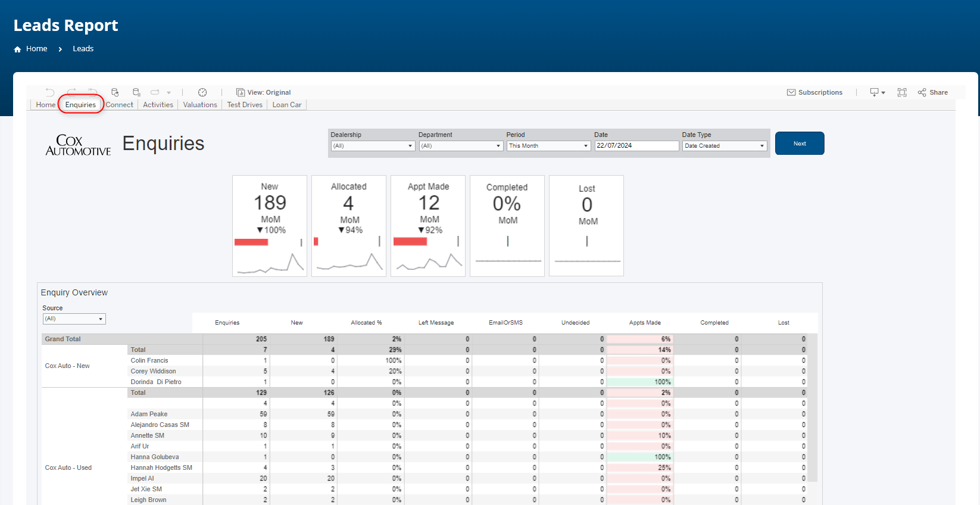Open the Date Type dropdown
Screen dimensions: 980x505
click(725, 146)
